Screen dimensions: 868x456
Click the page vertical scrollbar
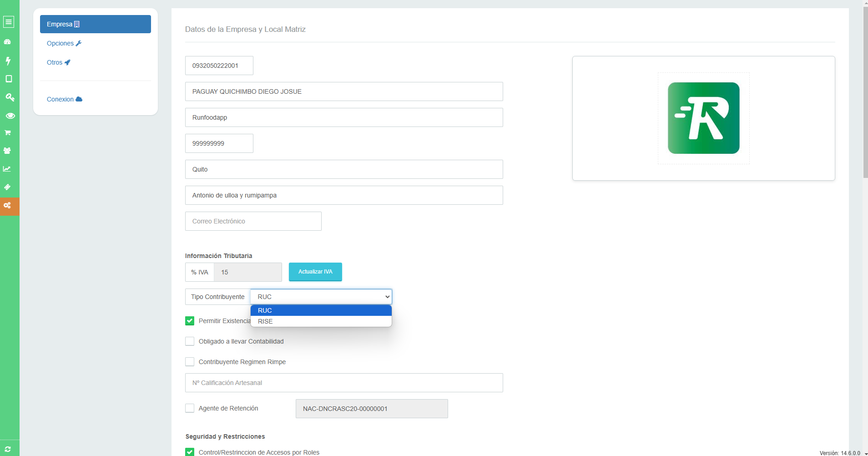pos(865,92)
